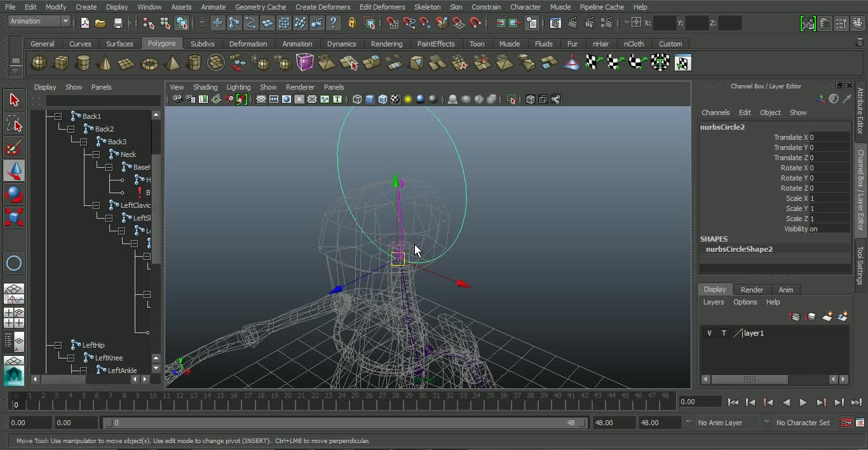Image resolution: width=868 pixels, height=450 pixels.
Task: Click frame 24 on the time slider
Action: point(342,402)
